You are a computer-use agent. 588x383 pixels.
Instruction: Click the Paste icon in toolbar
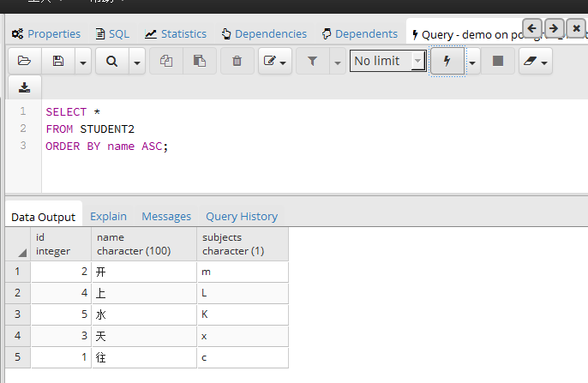click(200, 61)
